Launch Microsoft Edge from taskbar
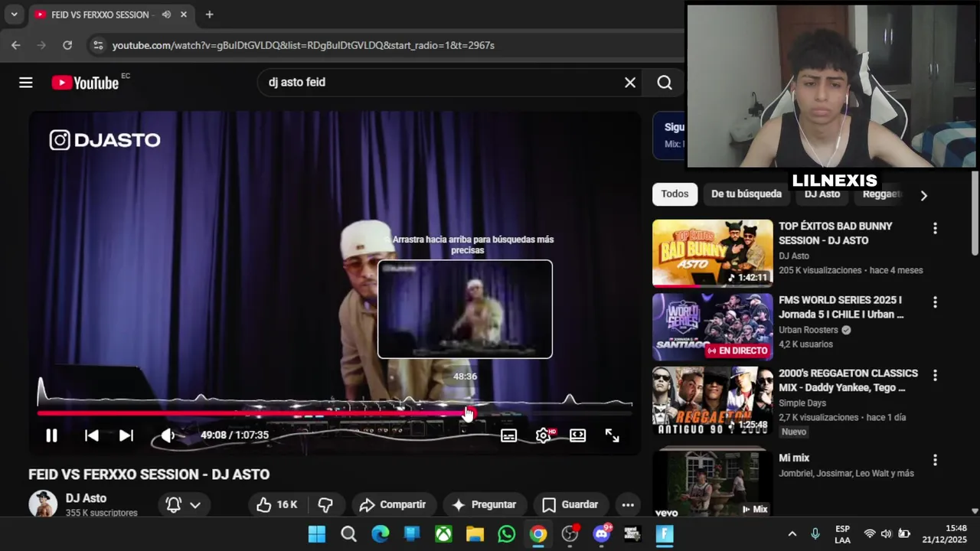The width and height of the screenshot is (980, 551). [381, 534]
